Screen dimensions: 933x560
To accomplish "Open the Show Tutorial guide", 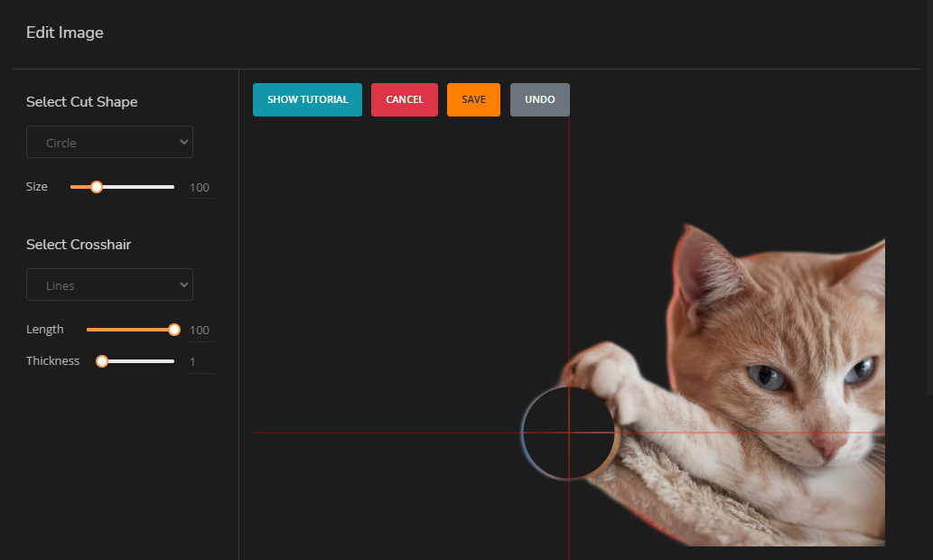I will (x=307, y=99).
